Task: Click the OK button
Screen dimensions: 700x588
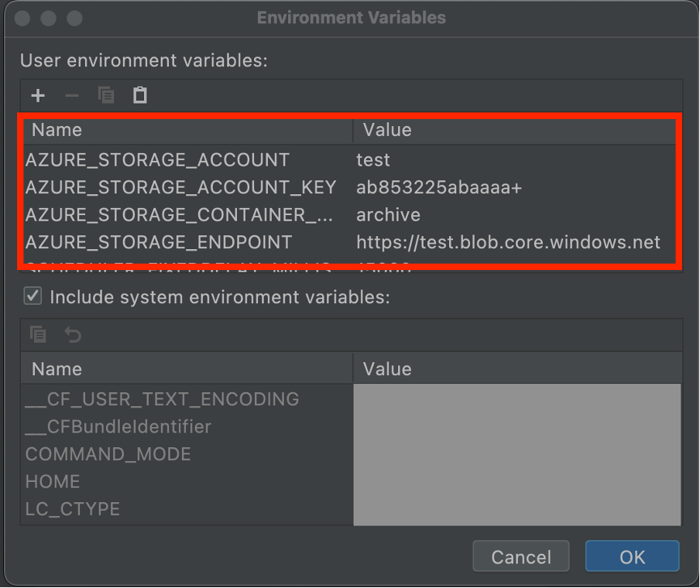Action: tap(632, 556)
